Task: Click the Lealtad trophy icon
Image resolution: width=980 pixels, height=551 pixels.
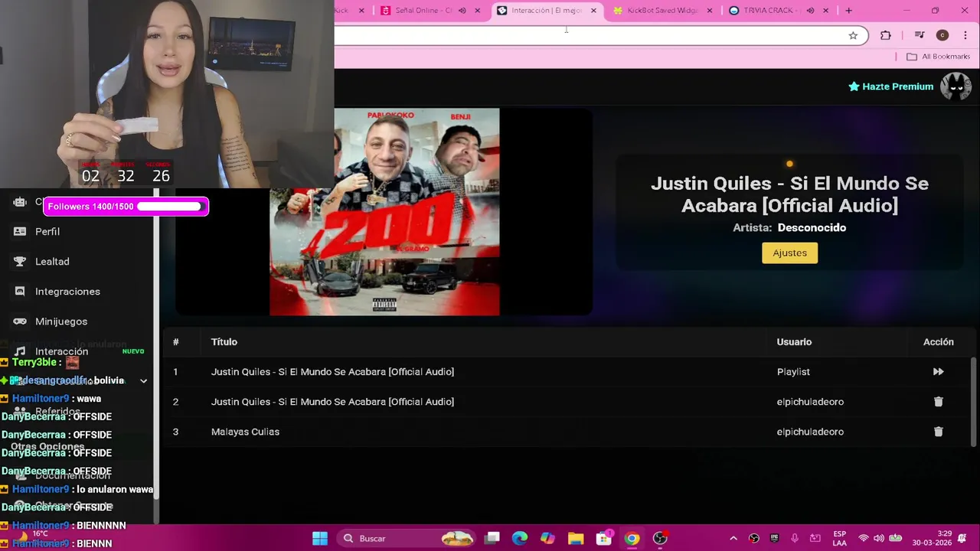Action: click(20, 261)
